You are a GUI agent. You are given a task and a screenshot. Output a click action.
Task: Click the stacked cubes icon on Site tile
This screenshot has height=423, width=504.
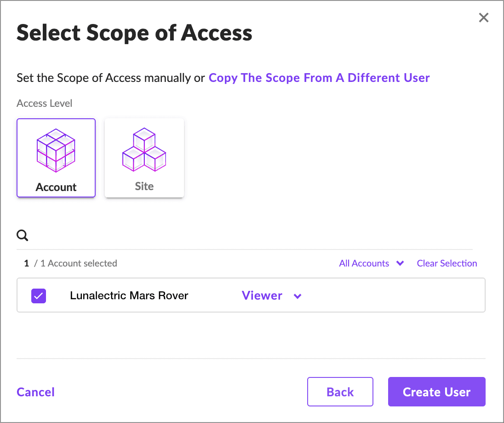144,150
